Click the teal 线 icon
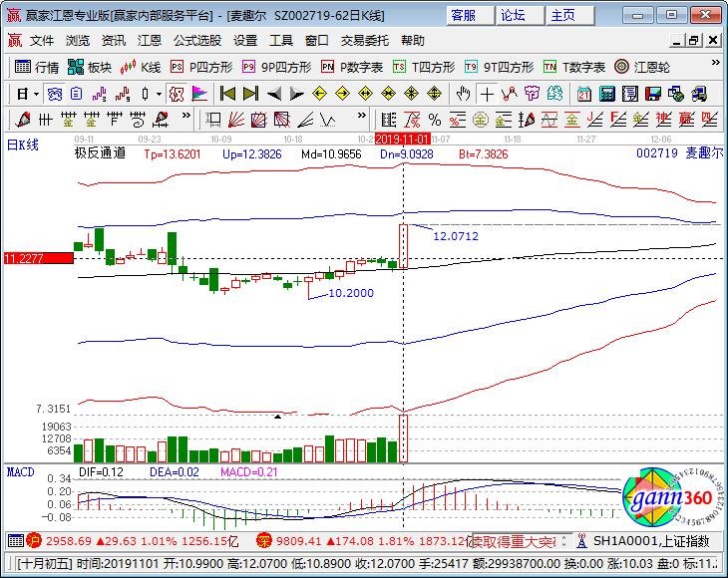 (554, 94)
